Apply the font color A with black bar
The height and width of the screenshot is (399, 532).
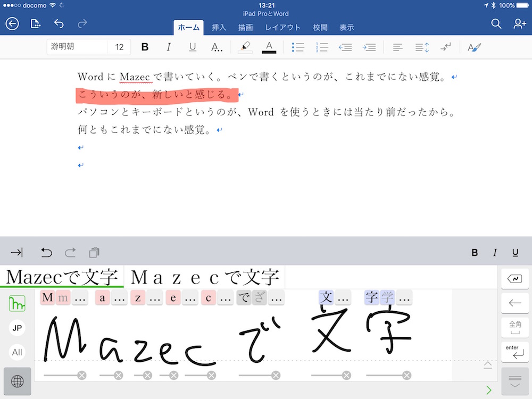click(x=269, y=47)
